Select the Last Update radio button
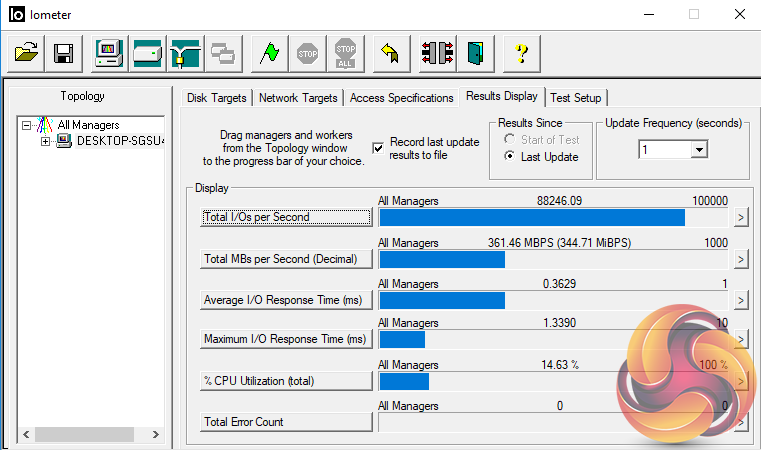The width and height of the screenshot is (761, 450). point(510,157)
